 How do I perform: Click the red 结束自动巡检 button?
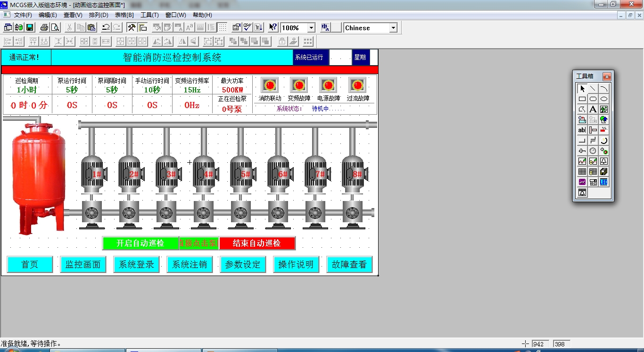point(257,243)
